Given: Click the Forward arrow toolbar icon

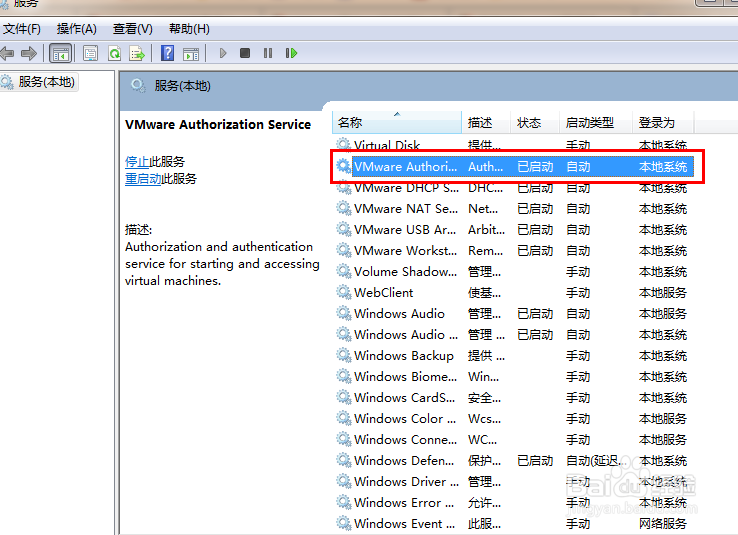Looking at the screenshot, I should [x=29, y=53].
